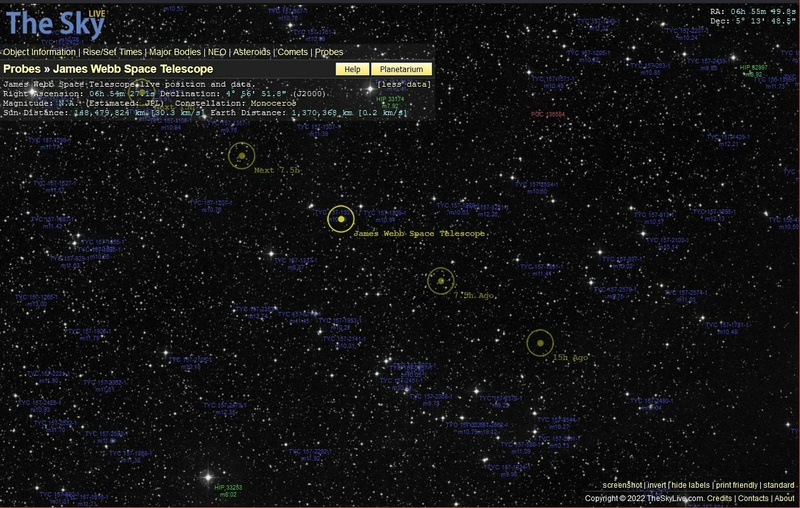The width and height of the screenshot is (800, 508).
Task: Browse the Asteroids section
Action: pos(252,52)
